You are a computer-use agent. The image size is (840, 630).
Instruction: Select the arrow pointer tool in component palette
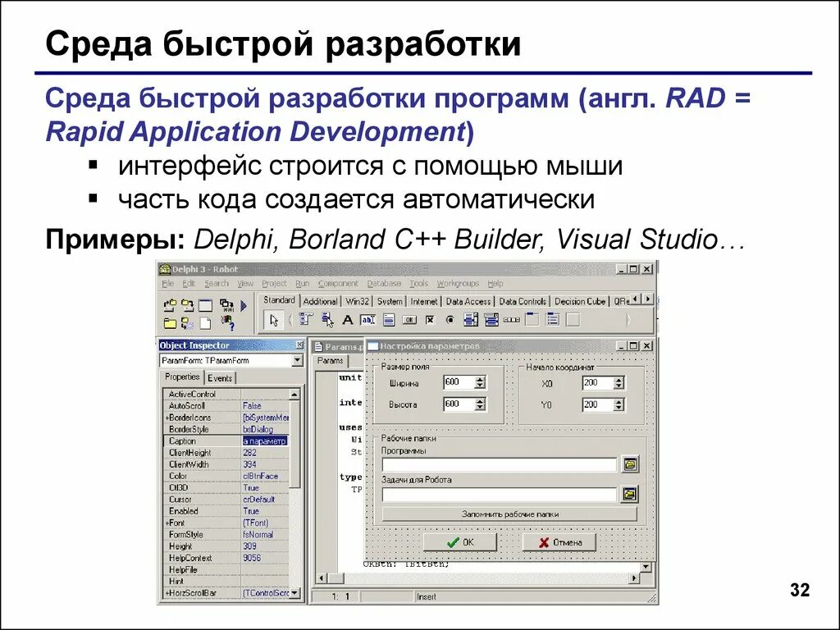(274, 321)
